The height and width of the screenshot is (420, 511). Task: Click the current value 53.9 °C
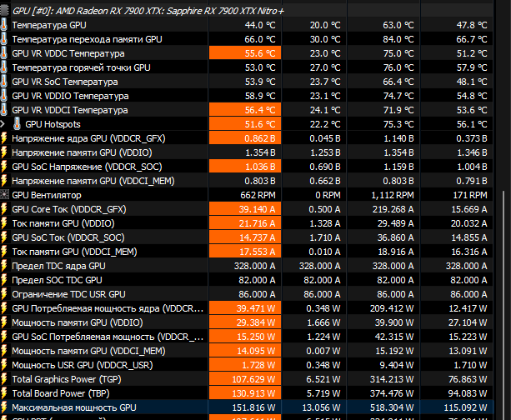pyautogui.click(x=260, y=82)
